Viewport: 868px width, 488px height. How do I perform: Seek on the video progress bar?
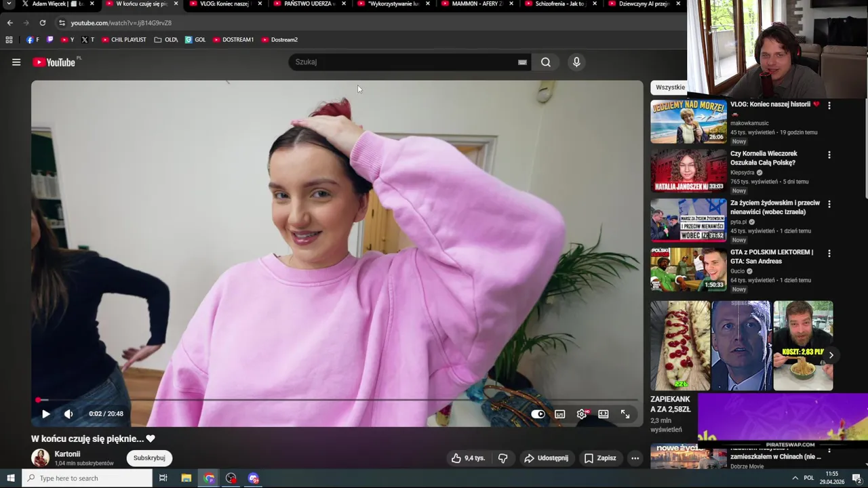pos(337,400)
